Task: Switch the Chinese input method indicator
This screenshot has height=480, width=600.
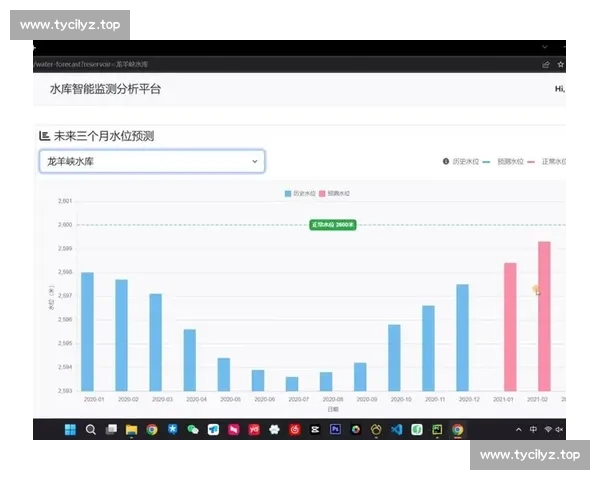Action: [533, 429]
